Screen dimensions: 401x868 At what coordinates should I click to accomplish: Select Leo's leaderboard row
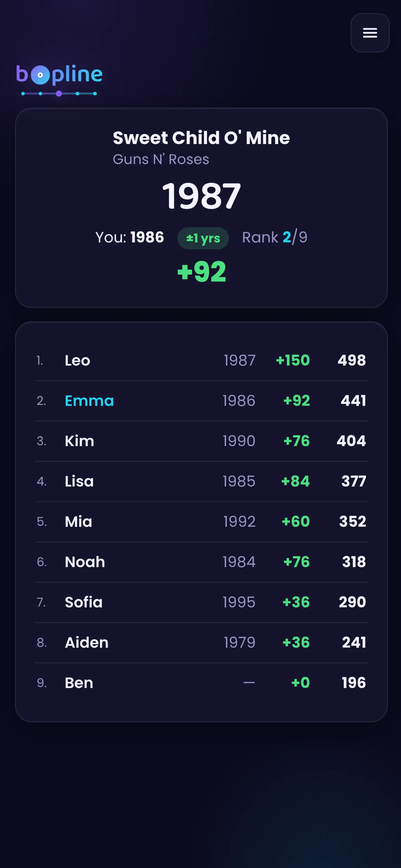coord(202,360)
